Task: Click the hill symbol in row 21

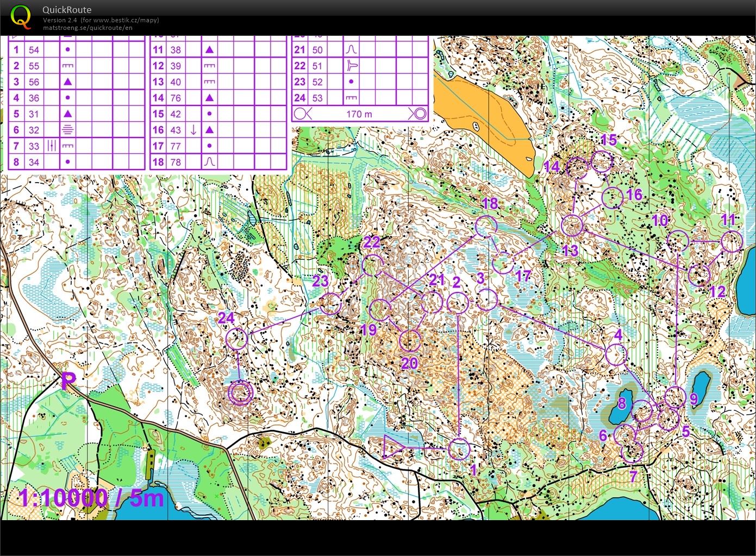Action: click(x=351, y=49)
